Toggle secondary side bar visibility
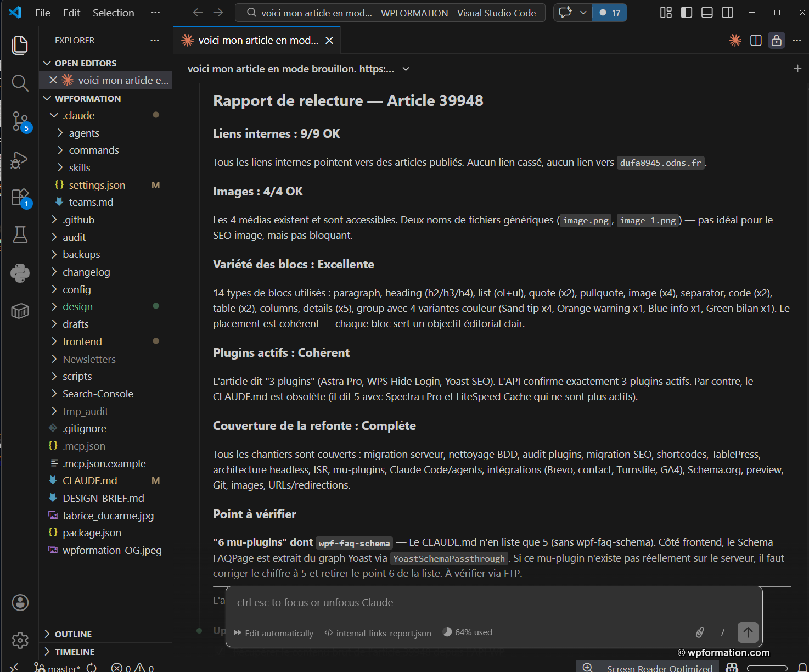This screenshot has height=672, width=809. coord(728,13)
